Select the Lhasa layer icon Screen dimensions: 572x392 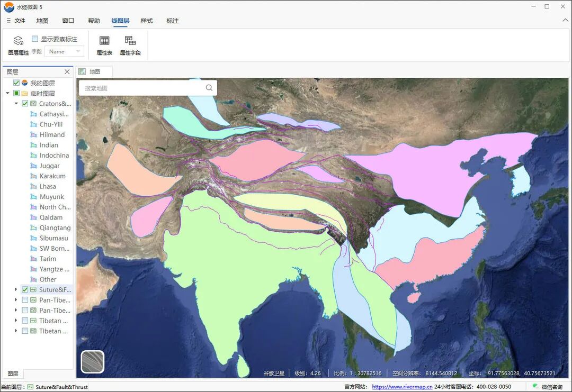click(33, 187)
